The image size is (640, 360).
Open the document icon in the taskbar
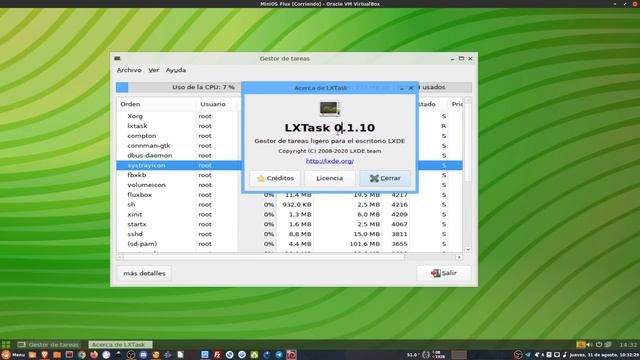tap(180, 355)
